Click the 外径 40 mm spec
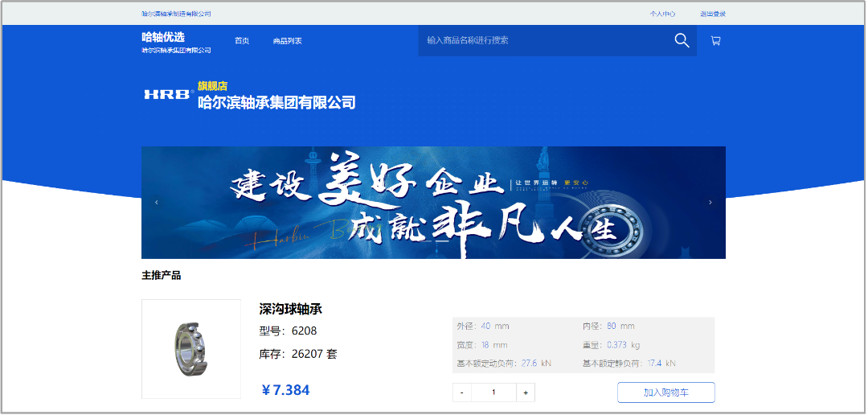The width and height of the screenshot is (868, 415). point(483,326)
